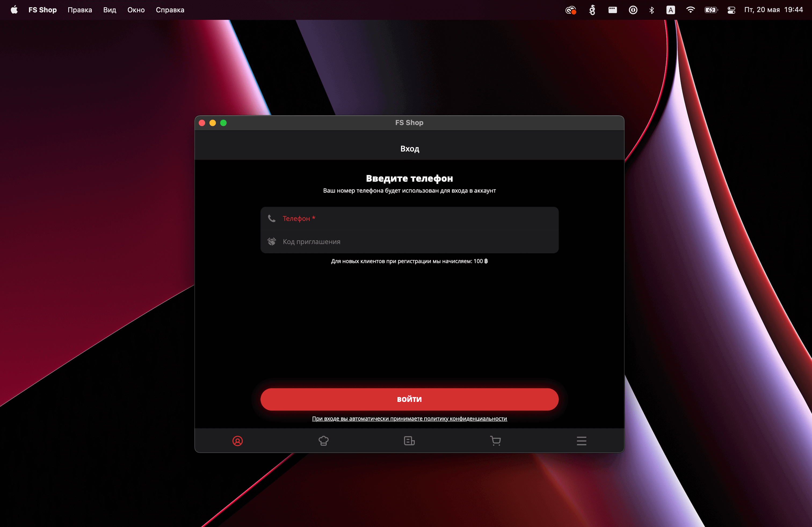Open the profile tab in the bottom bar
This screenshot has width=812, height=527.
(x=238, y=441)
